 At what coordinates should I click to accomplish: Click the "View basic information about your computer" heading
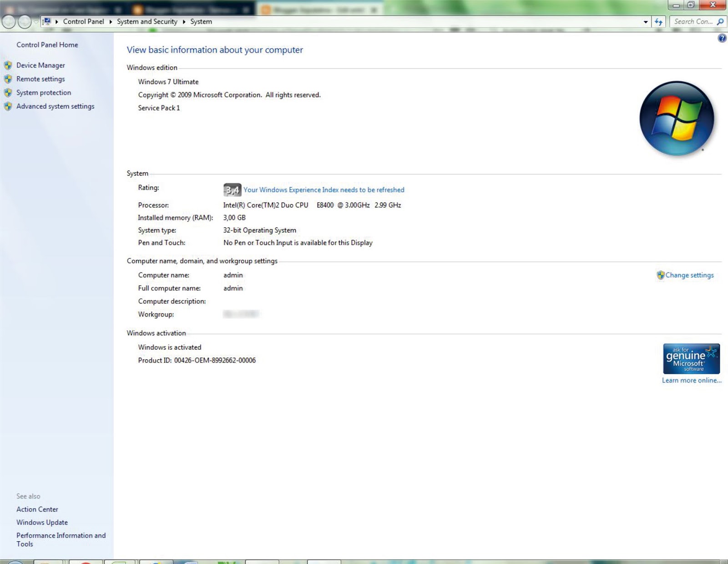[215, 50]
